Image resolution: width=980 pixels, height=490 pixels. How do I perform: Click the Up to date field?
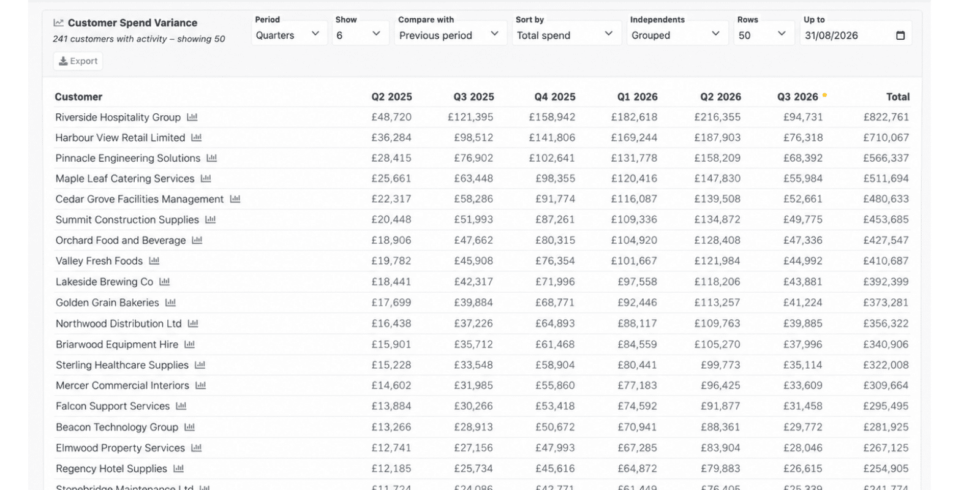click(x=856, y=34)
